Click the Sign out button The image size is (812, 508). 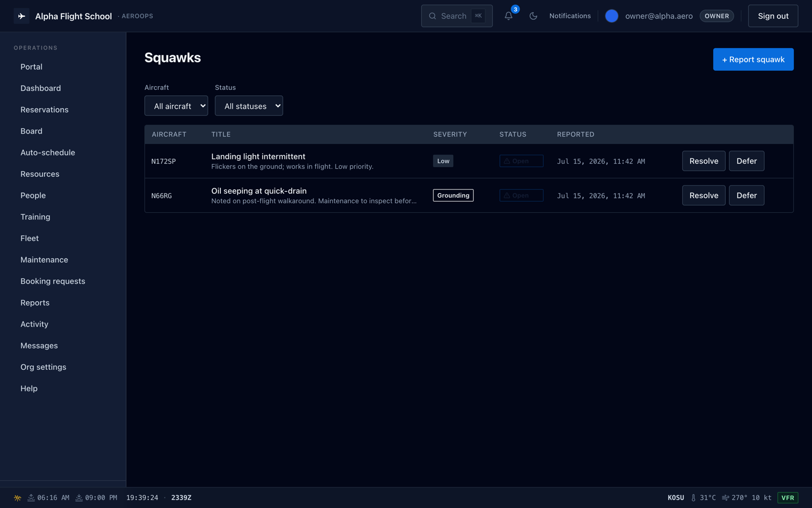(x=773, y=16)
